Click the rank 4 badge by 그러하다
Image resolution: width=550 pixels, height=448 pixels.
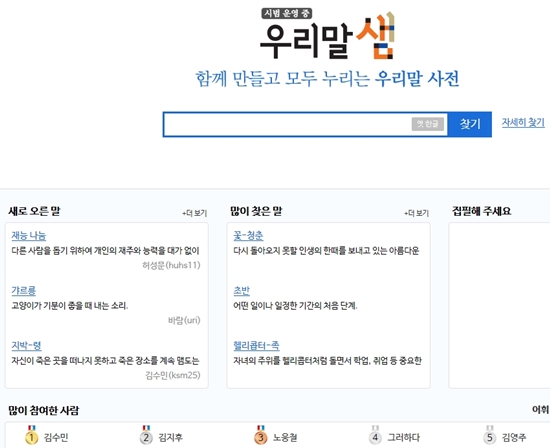pos(375,435)
